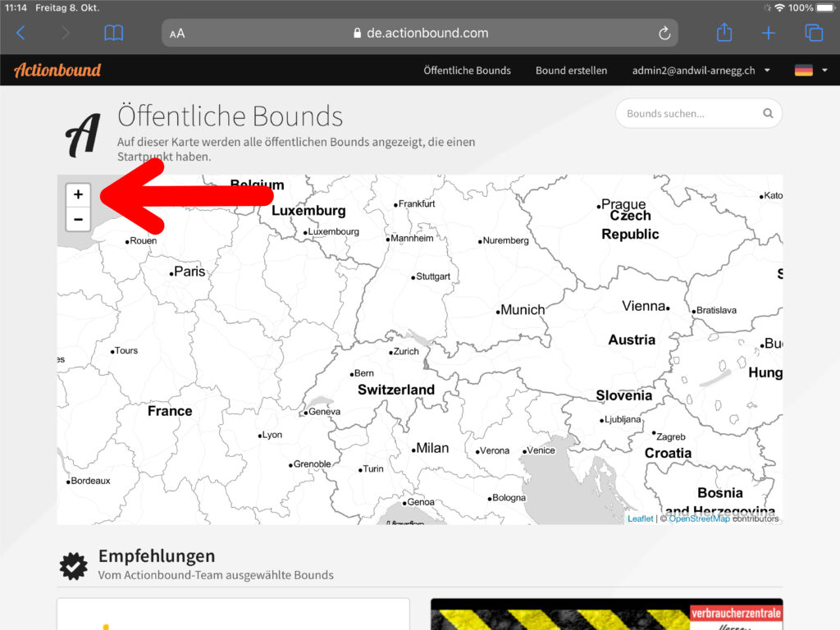Expand the German flag language selector
Viewport: 840px width, 630px height.
point(810,71)
